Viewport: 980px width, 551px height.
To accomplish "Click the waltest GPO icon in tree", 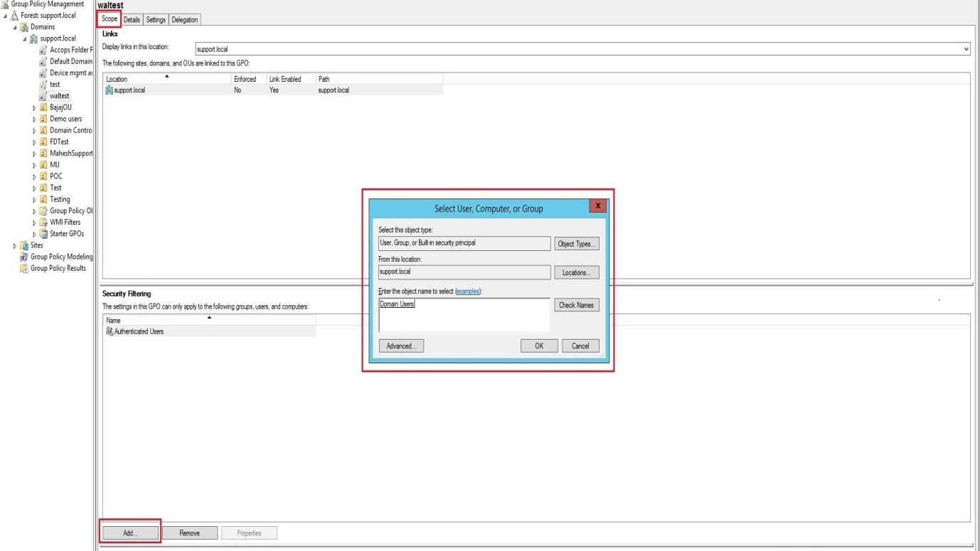I will point(43,96).
